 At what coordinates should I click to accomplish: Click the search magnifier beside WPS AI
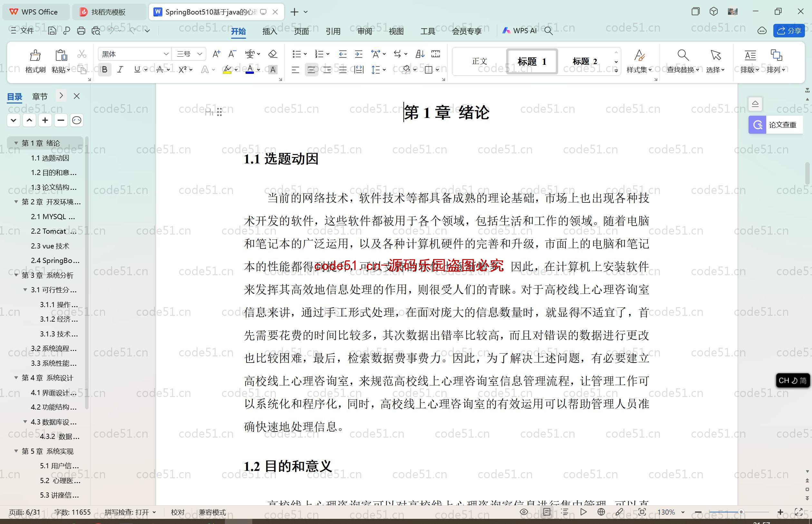click(x=548, y=31)
